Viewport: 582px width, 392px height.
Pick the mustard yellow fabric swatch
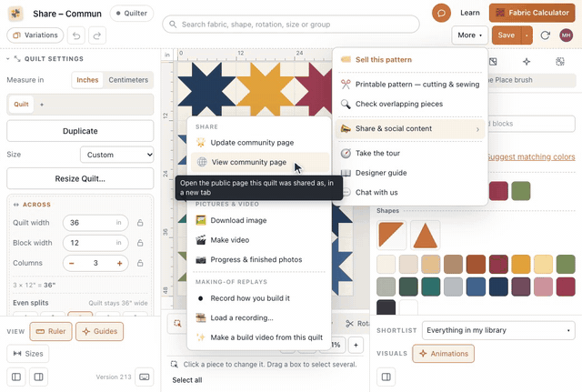tap(521, 265)
